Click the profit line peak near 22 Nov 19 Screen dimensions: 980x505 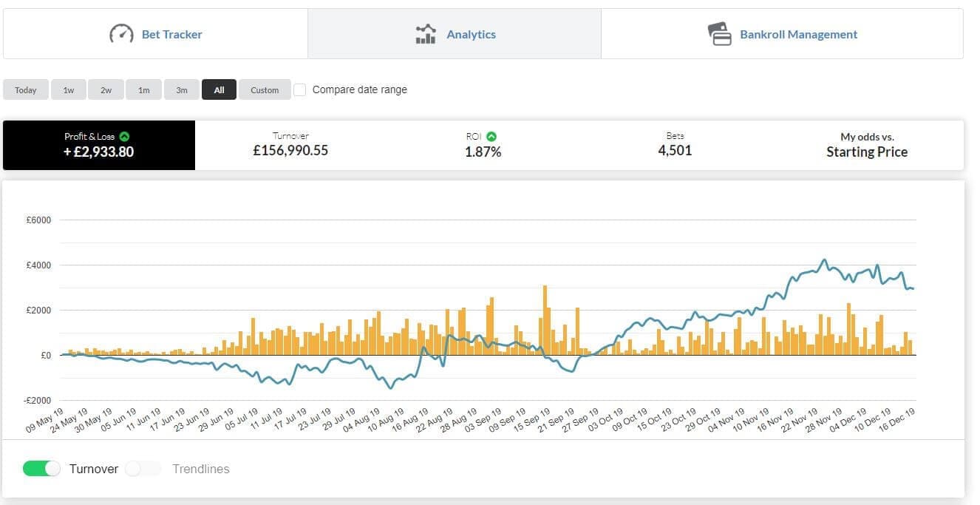click(x=825, y=260)
